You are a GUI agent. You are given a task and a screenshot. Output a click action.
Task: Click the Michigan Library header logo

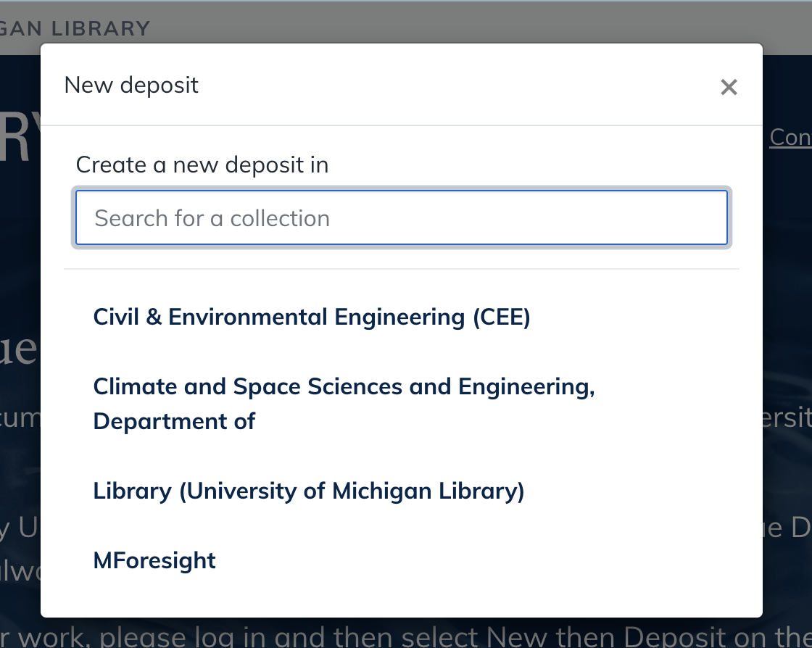coord(76,28)
